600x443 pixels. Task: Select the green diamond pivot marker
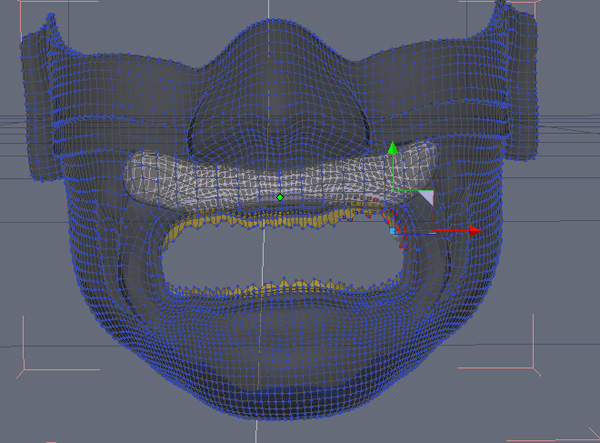pyautogui.click(x=280, y=198)
